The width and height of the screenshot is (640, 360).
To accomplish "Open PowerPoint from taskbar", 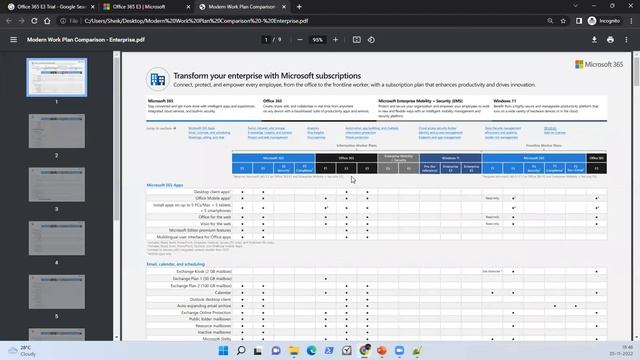I will pyautogui.click(x=382, y=351).
